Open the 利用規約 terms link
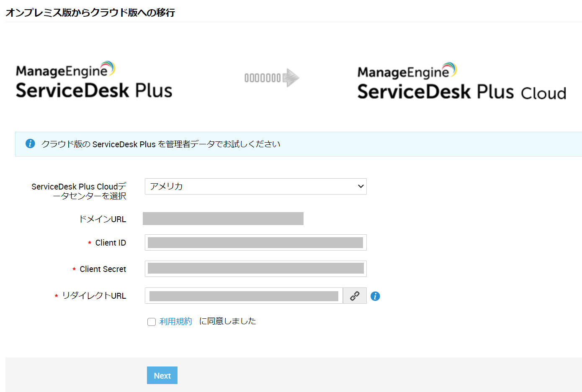 pyautogui.click(x=175, y=321)
